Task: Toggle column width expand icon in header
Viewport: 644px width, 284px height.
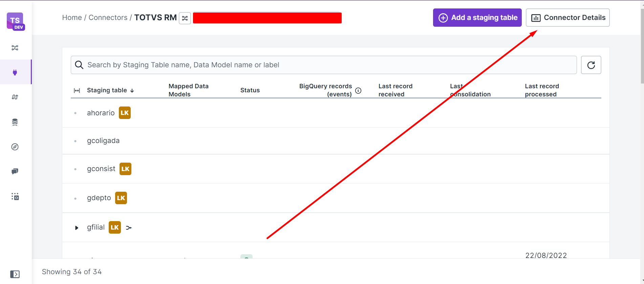Action: pyautogui.click(x=77, y=91)
